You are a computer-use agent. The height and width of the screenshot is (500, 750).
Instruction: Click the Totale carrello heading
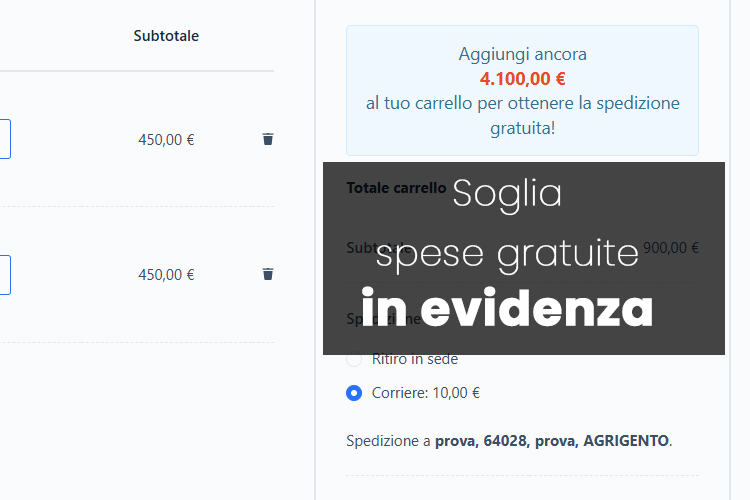395,187
